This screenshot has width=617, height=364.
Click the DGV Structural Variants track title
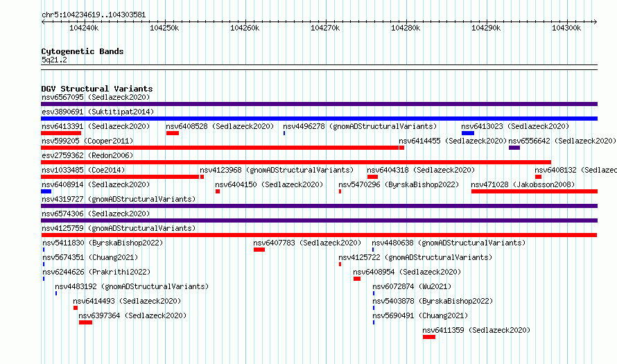97,89
